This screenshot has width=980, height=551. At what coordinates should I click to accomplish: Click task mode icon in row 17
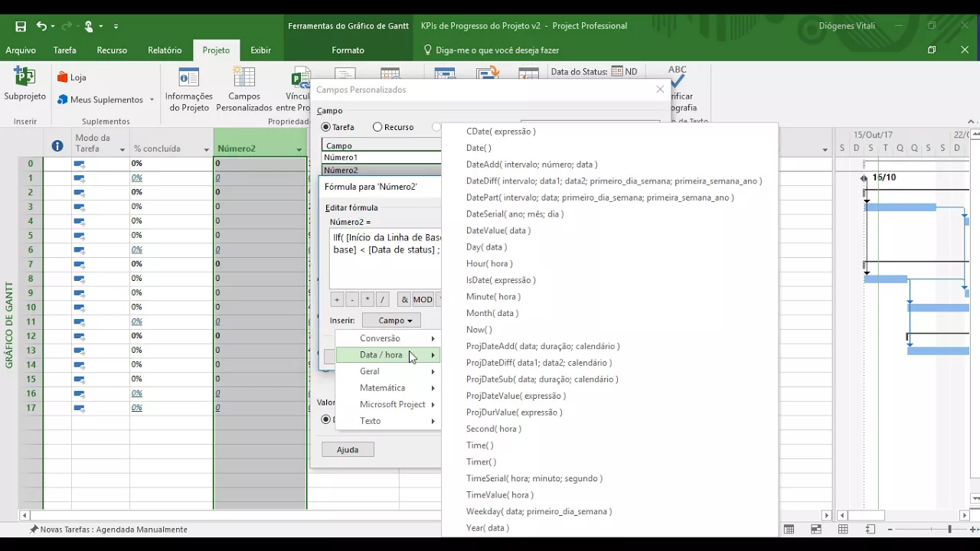pos(79,408)
